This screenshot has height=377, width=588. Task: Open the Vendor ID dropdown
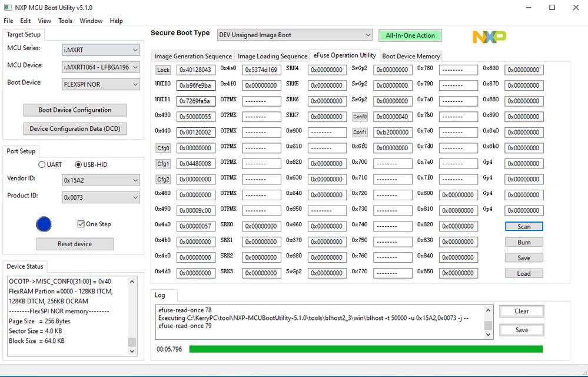(x=101, y=180)
